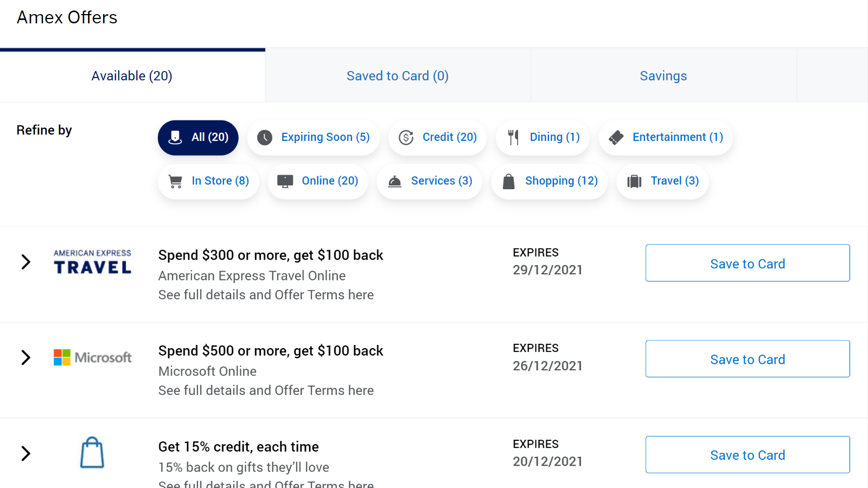Click expiry date 29/12/2021
Viewport: 868px width, 488px height.
(x=547, y=270)
